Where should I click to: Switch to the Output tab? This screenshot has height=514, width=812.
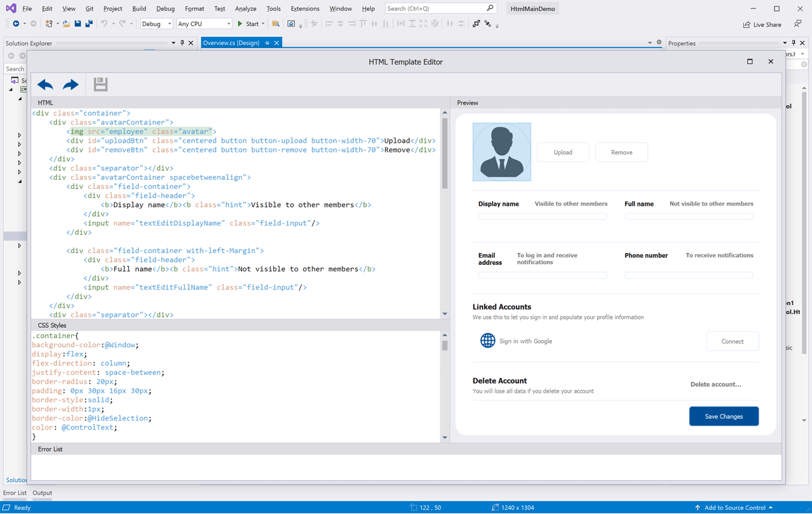coord(42,493)
